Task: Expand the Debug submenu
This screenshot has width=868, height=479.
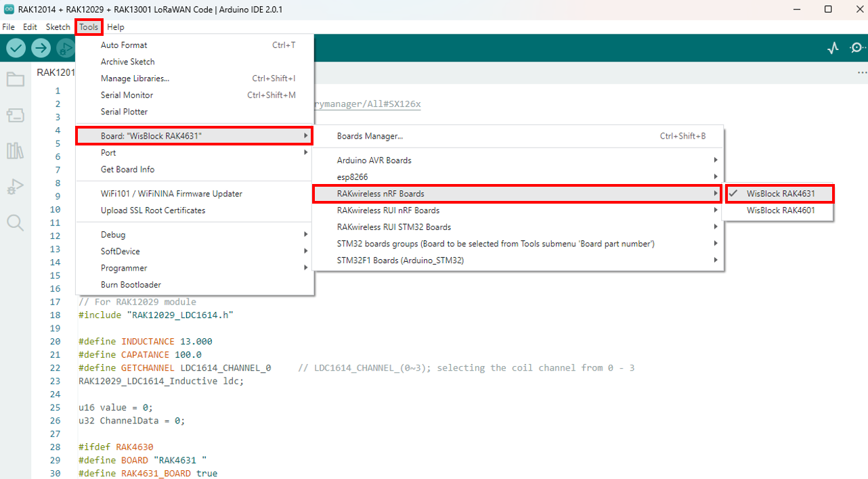Action: tap(194, 235)
